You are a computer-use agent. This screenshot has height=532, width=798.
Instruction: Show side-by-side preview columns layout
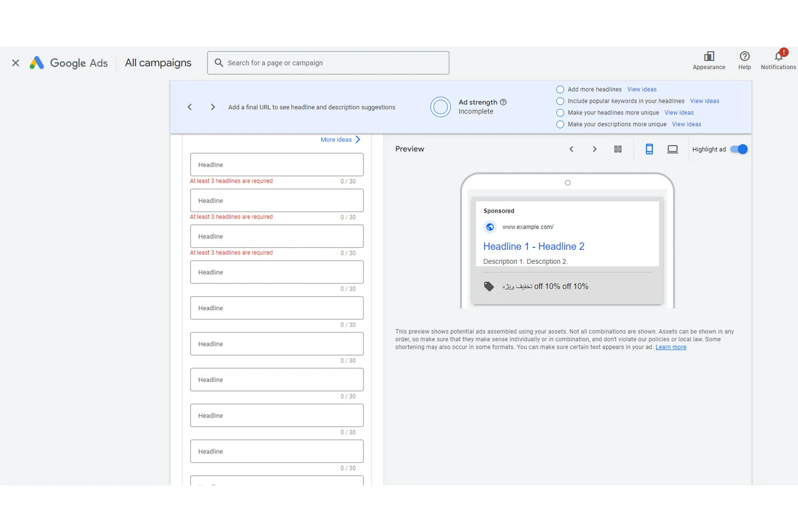click(618, 149)
